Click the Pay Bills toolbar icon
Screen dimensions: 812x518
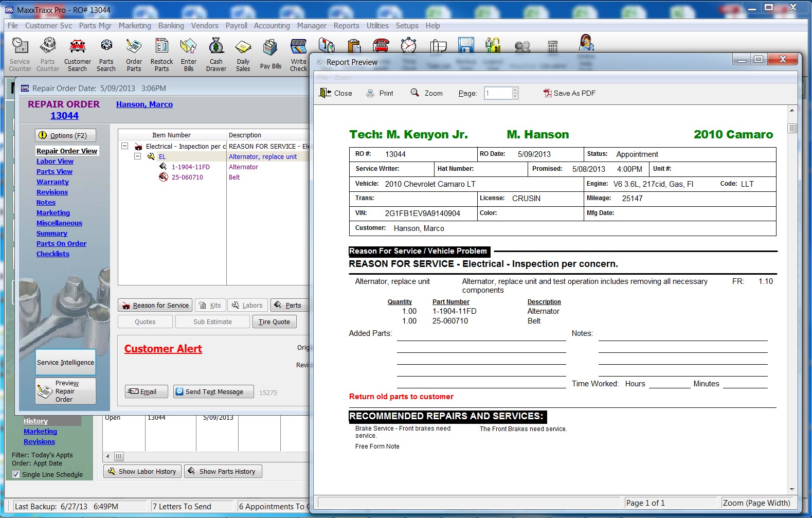click(270, 55)
